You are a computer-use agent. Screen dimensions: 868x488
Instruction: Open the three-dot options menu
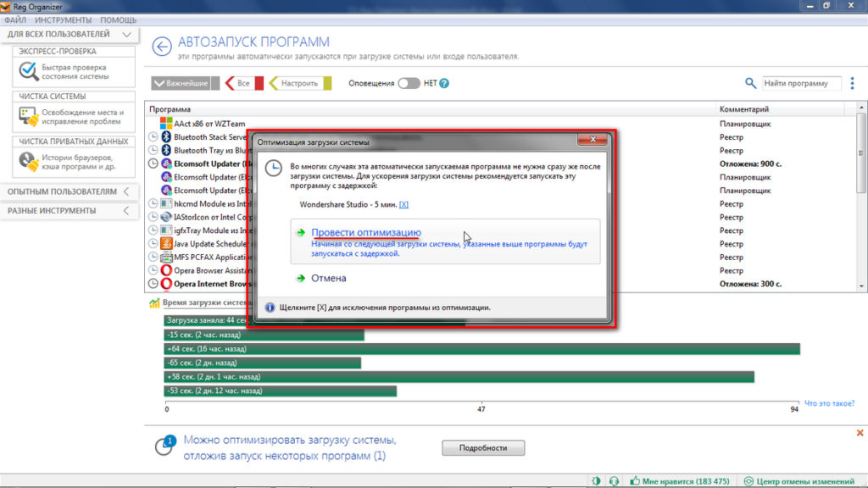click(852, 83)
